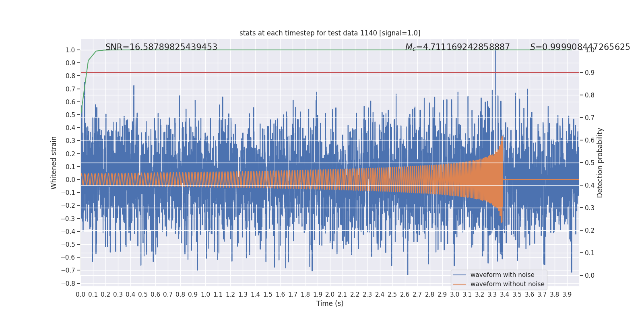Select the 2.0 tick on the Time axis

click(x=330, y=295)
